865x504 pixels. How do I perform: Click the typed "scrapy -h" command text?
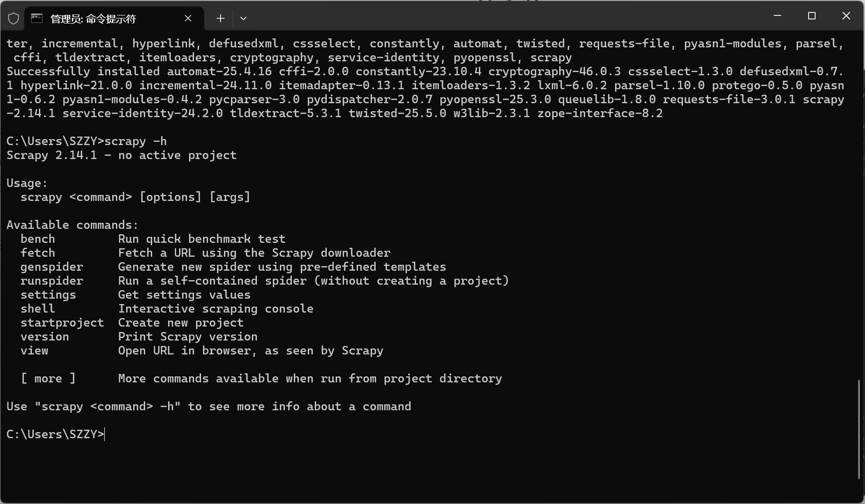tap(135, 141)
